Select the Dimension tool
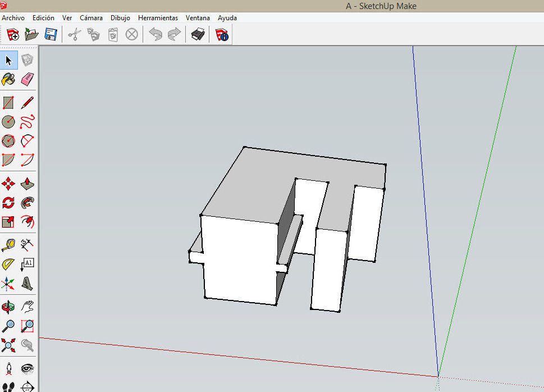Viewport: 544px width, 392px height. tap(27, 245)
